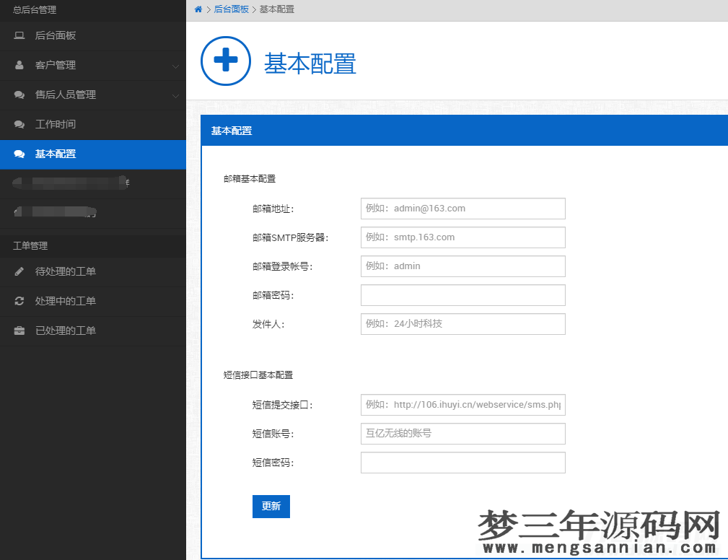Image resolution: width=728 pixels, height=560 pixels.
Task: Expand the 客户管理 submenu chevron
Action: 176,65
